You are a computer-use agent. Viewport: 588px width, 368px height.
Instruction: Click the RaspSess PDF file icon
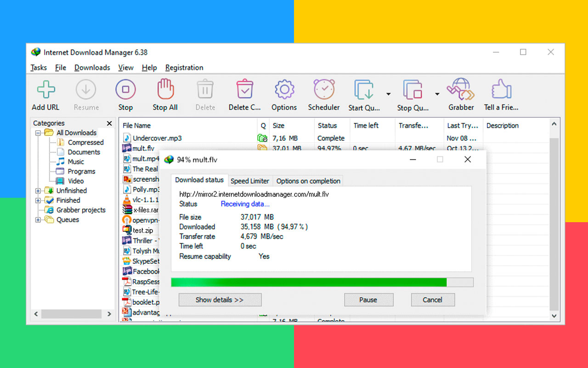point(127,282)
